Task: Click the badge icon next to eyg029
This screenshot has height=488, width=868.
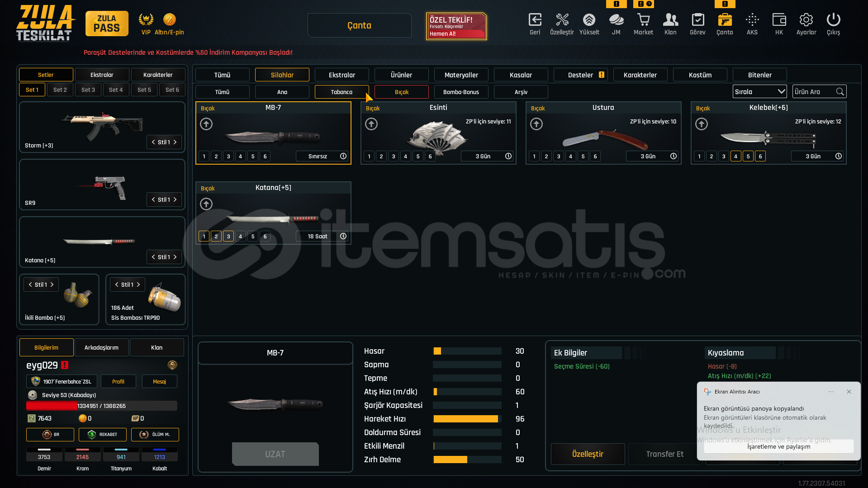Action: 172,365
